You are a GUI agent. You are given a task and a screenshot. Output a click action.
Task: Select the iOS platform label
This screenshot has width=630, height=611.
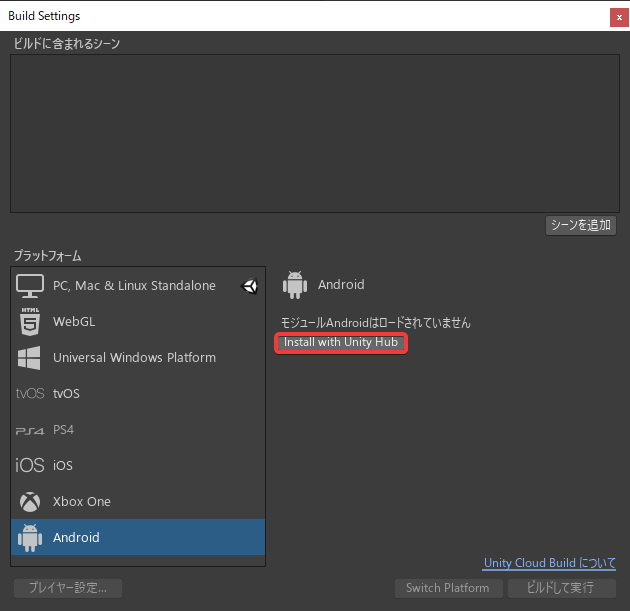[63, 466]
